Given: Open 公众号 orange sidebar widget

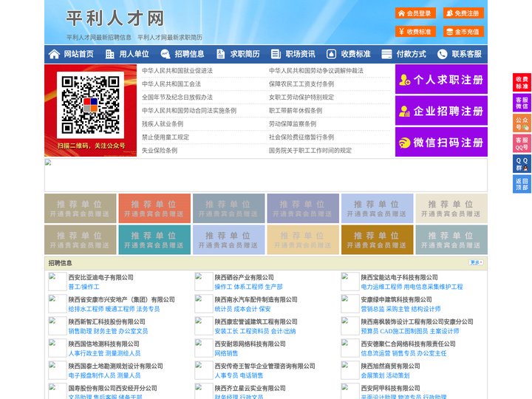Looking at the screenshot, I should click(522, 123).
